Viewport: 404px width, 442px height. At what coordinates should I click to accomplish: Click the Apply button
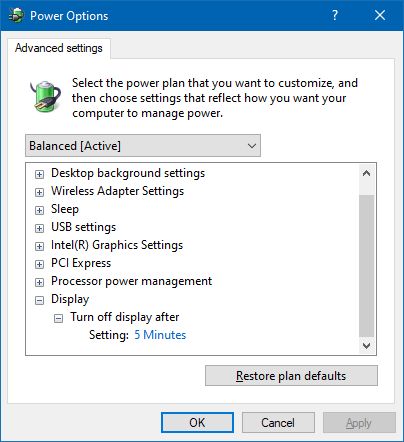(x=359, y=423)
